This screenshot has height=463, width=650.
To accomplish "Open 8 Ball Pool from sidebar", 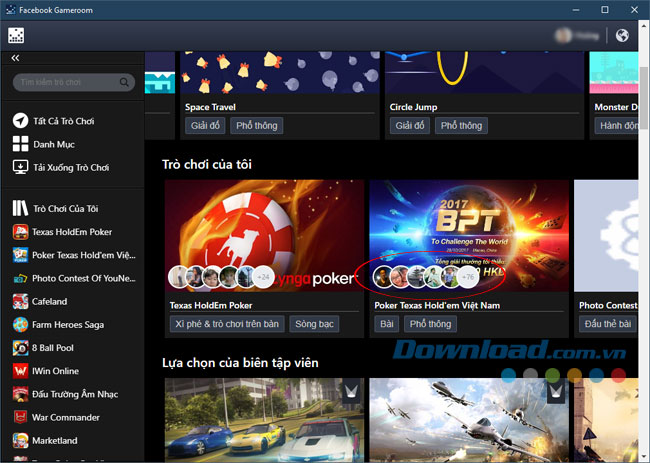I will click(x=53, y=348).
